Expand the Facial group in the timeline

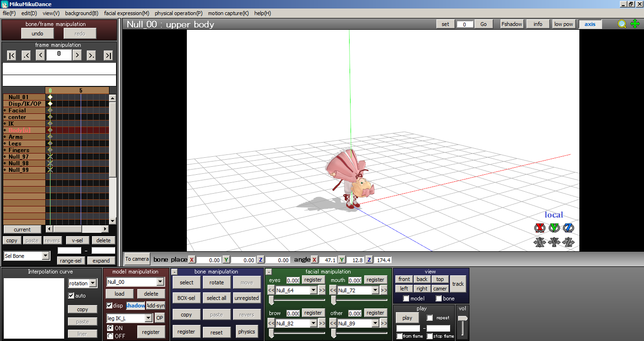tap(5, 111)
